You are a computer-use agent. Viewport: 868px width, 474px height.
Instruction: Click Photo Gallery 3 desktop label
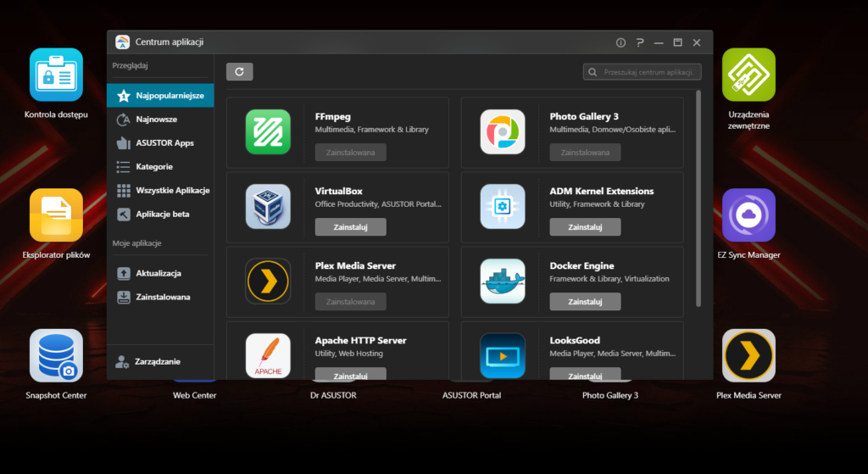pos(610,395)
